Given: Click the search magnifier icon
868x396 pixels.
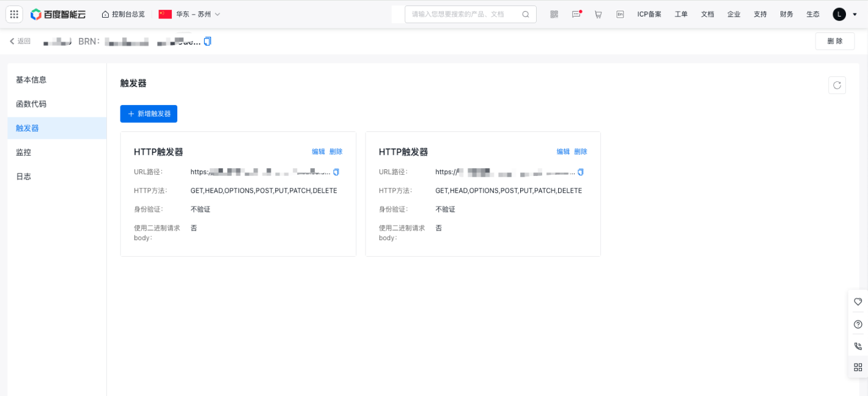Looking at the screenshot, I should 526,14.
